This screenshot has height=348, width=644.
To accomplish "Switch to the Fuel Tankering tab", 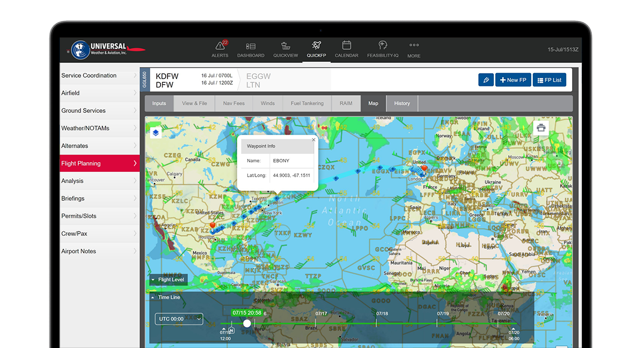I will [307, 104].
